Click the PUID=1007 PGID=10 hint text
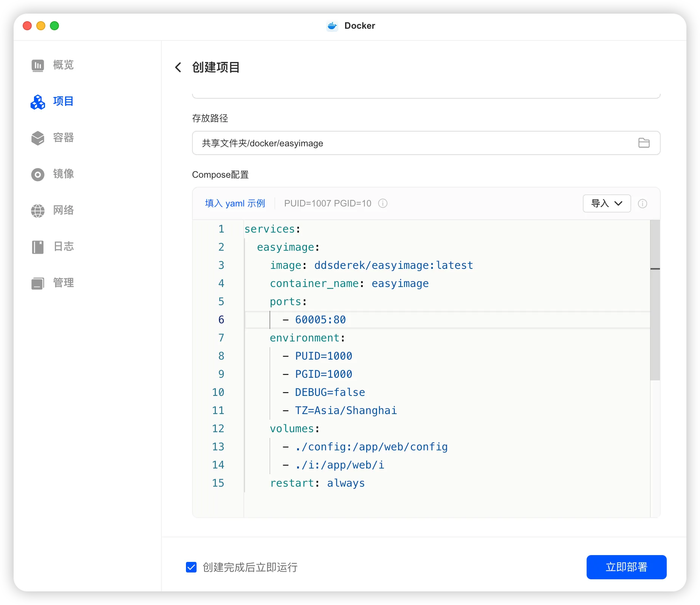This screenshot has height=605, width=700. click(328, 203)
